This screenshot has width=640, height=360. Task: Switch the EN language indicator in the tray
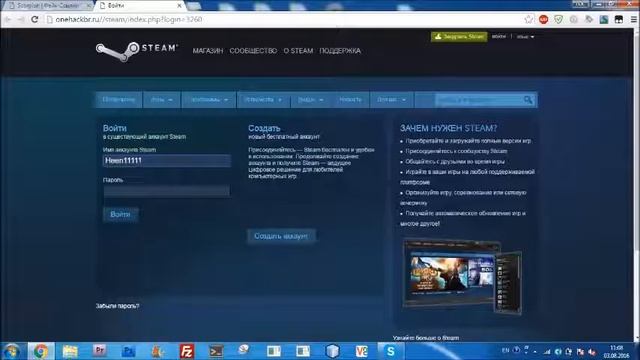[x=505, y=350]
